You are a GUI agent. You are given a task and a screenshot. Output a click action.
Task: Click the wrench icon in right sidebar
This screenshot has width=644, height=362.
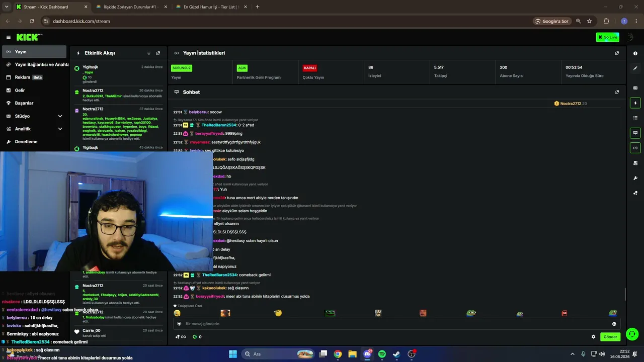coord(635,178)
